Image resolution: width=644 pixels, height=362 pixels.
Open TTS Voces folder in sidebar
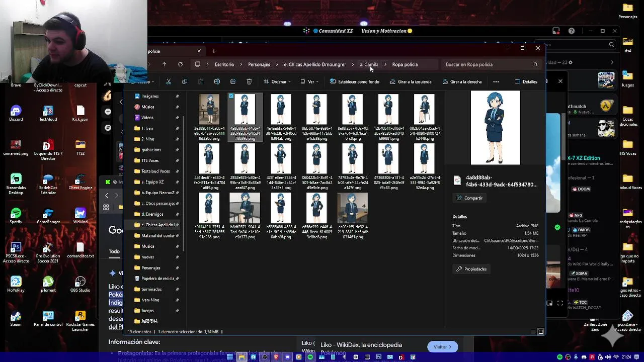click(x=150, y=160)
